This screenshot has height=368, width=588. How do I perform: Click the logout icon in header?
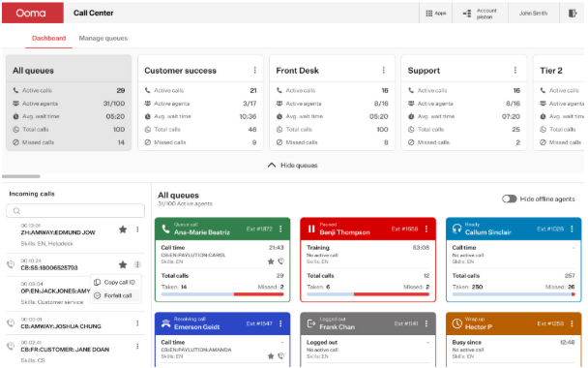573,14
